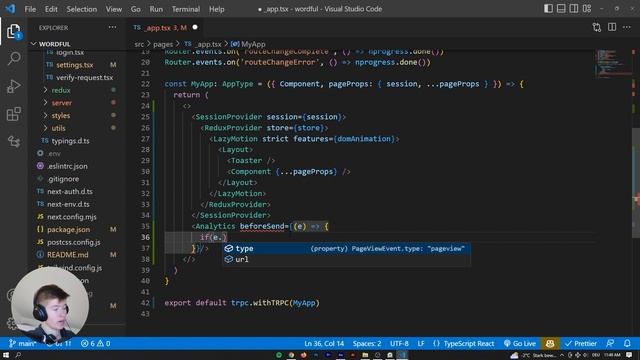Open the View menu

(113, 9)
